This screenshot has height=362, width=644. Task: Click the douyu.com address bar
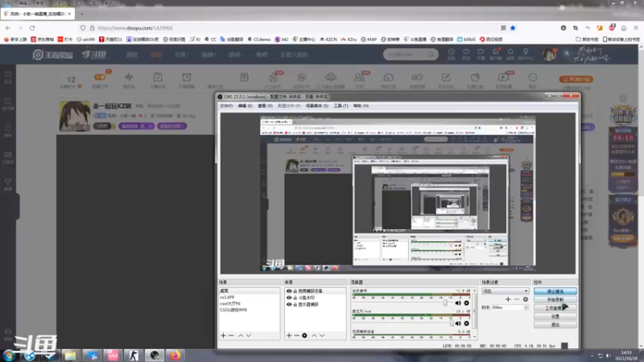pyautogui.click(x=287, y=28)
